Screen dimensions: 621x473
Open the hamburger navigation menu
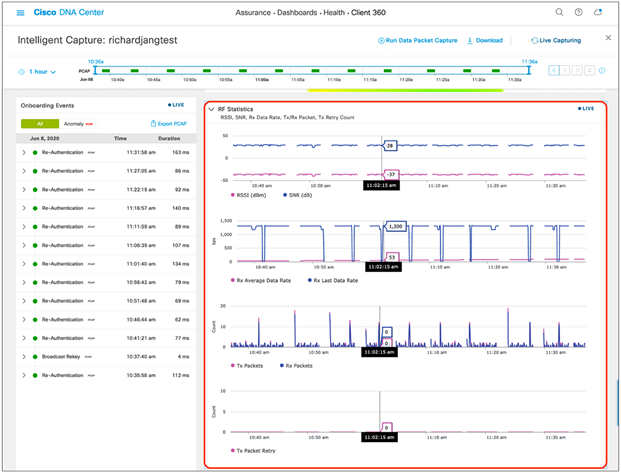coord(20,13)
